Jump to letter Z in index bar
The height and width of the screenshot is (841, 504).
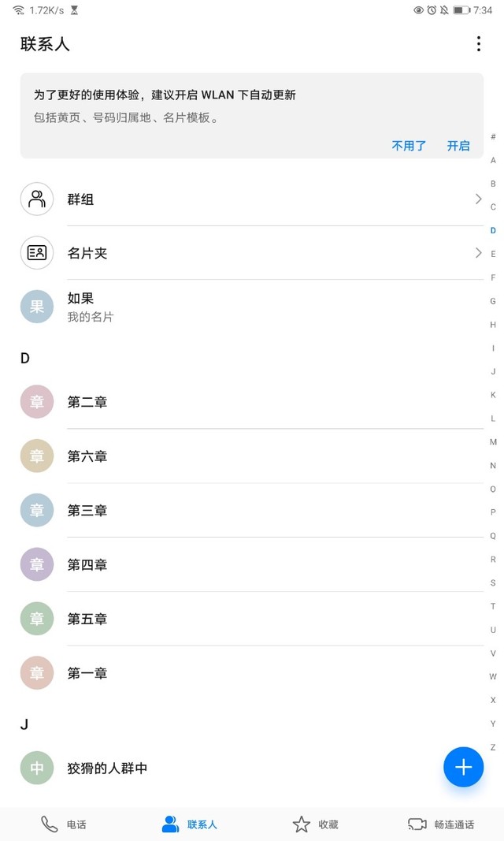[x=493, y=747]
